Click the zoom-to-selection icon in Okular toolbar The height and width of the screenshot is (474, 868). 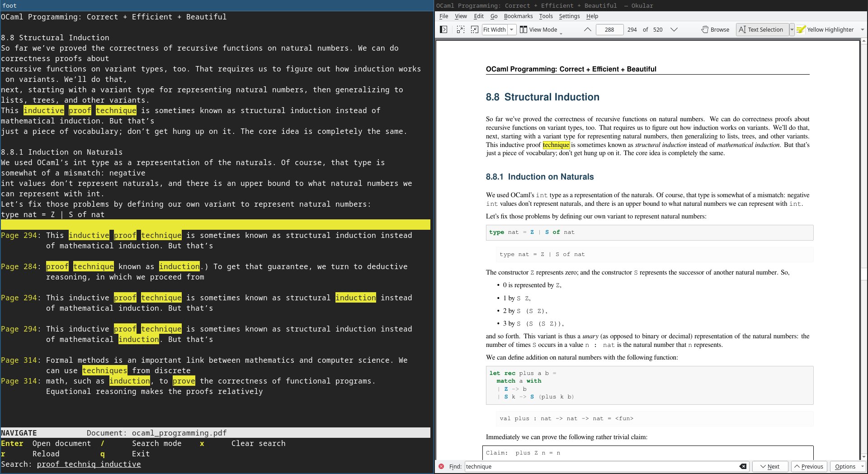click(460, 29)
